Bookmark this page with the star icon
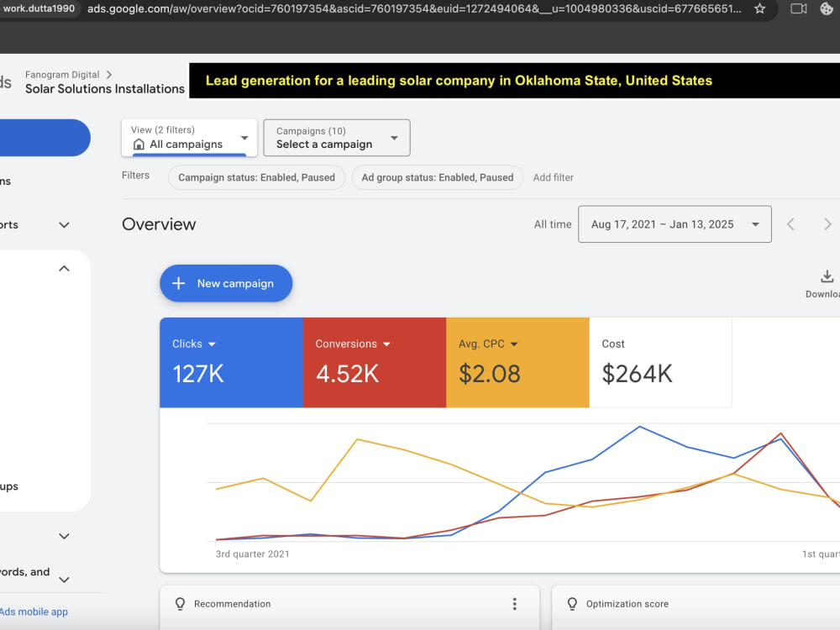This screenshot has width=840, height=630. click(x=759, y=8)
